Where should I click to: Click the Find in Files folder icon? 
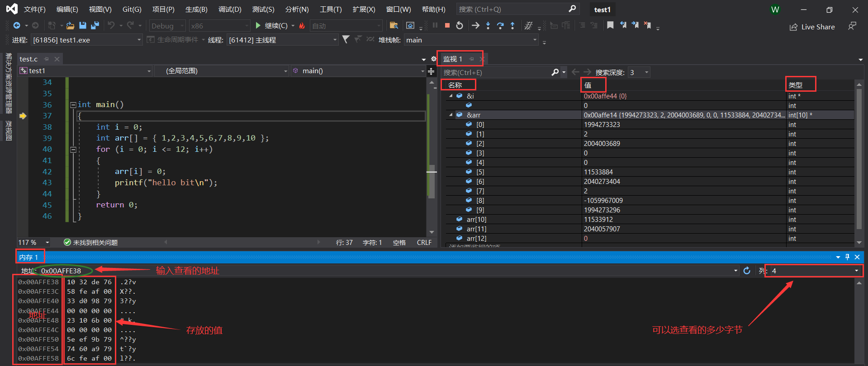pos(394,26)
